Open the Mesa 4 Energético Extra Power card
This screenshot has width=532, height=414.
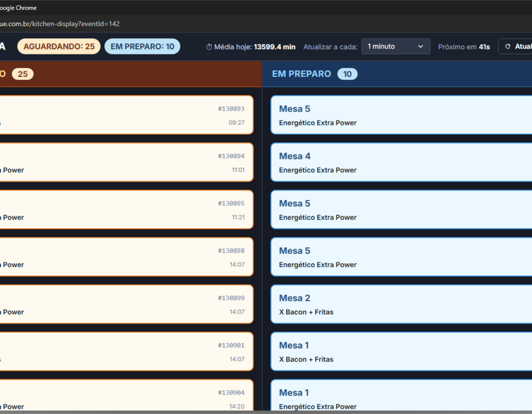[x=401, y=162]
